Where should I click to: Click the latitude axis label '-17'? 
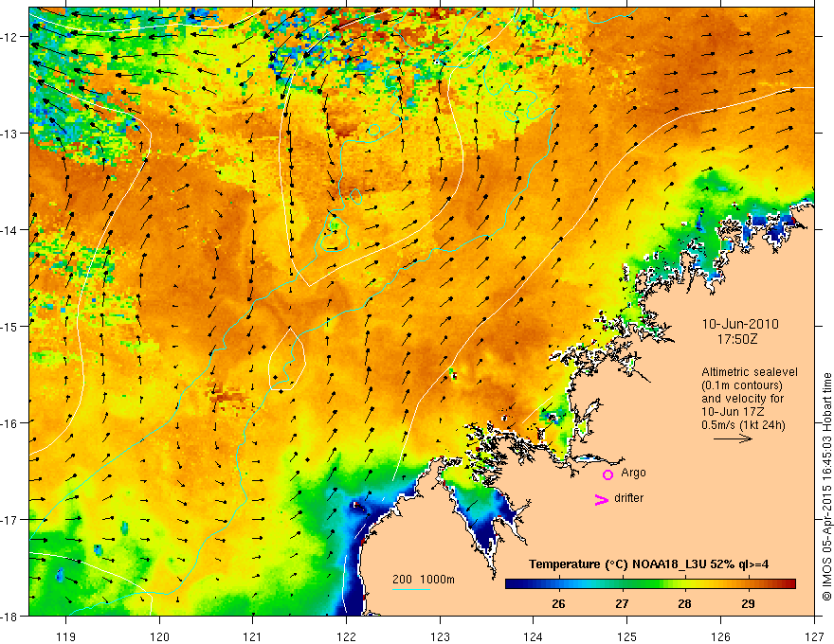10,520
